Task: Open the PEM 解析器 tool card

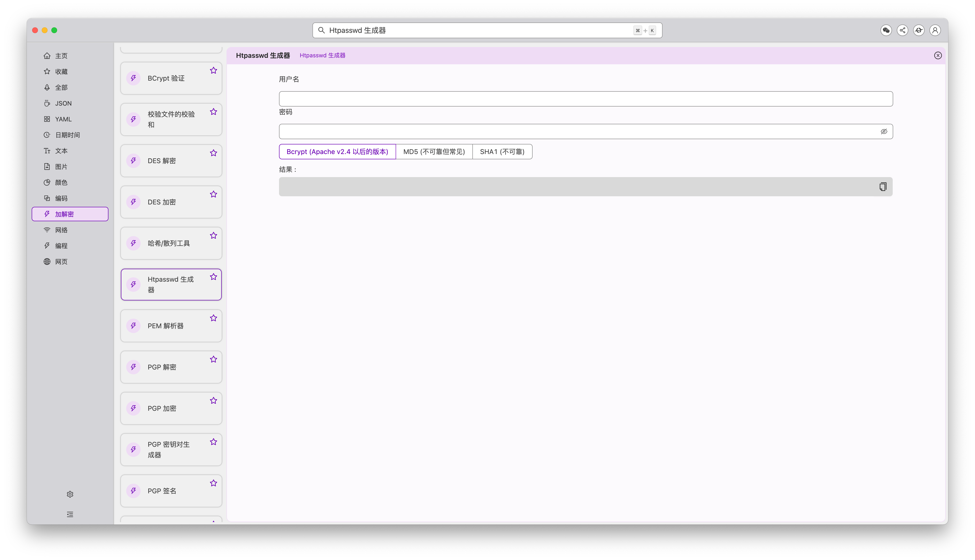Action: click(171, 326)
